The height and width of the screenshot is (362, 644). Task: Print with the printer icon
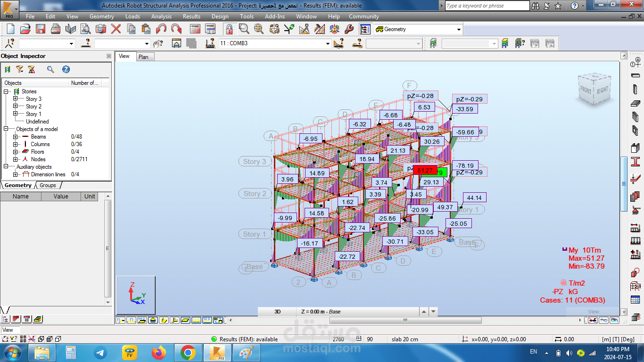(55, 29)
